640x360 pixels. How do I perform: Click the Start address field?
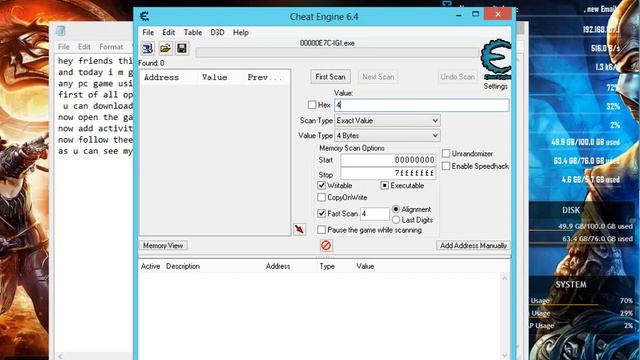(x=388, y=160)
